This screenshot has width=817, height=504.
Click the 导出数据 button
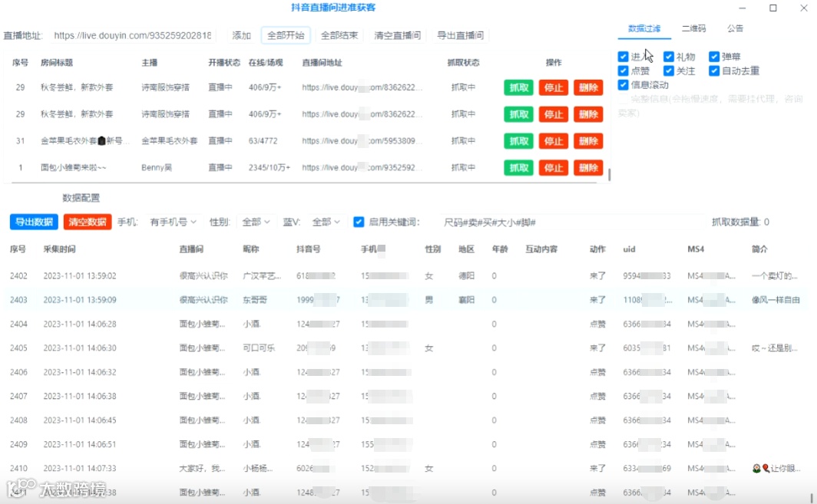(34, 222)
